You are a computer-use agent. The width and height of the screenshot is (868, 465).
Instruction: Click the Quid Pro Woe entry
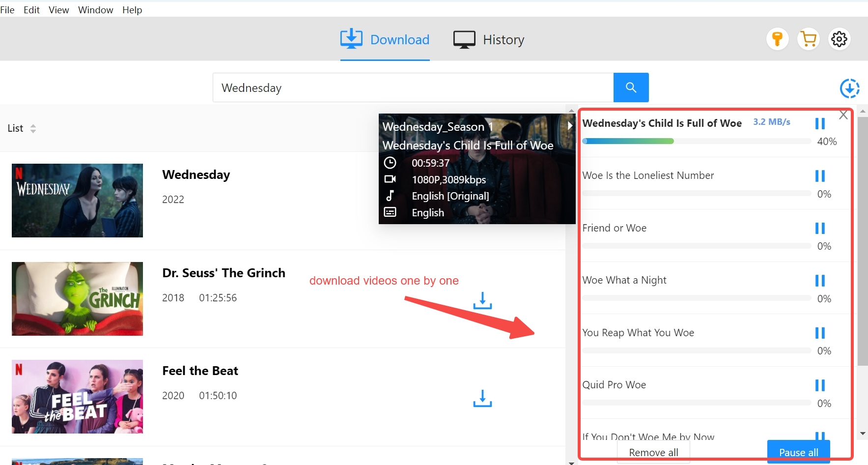pos(614,385)
